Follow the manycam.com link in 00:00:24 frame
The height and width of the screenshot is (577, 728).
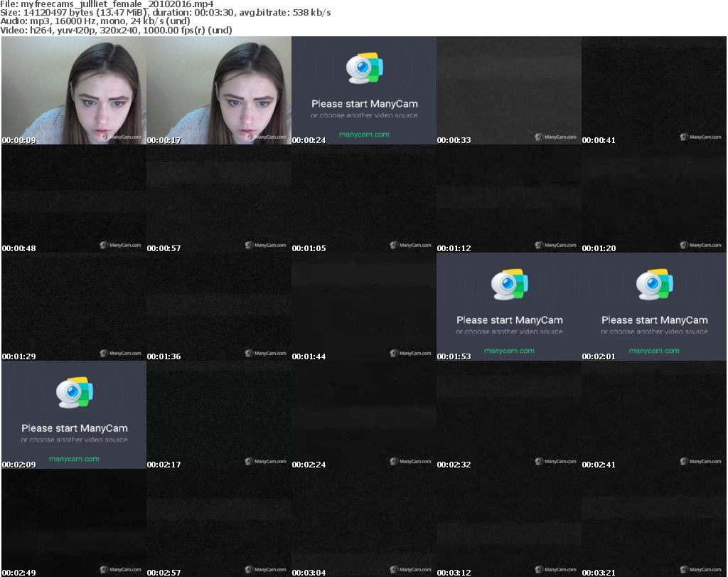click(x=364, y=134)
